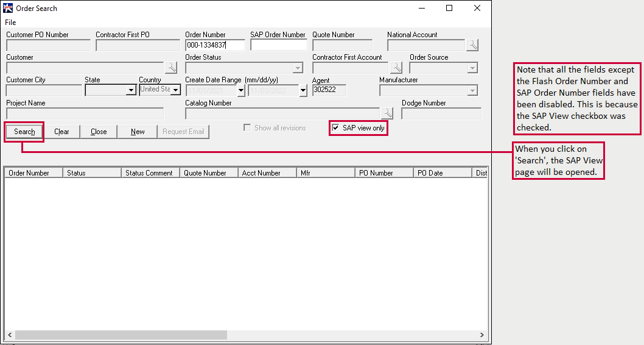This screenshot has width=644, height=345.
Task: Toggle the Show all revisions checkbox
Action: pos(247,128)
